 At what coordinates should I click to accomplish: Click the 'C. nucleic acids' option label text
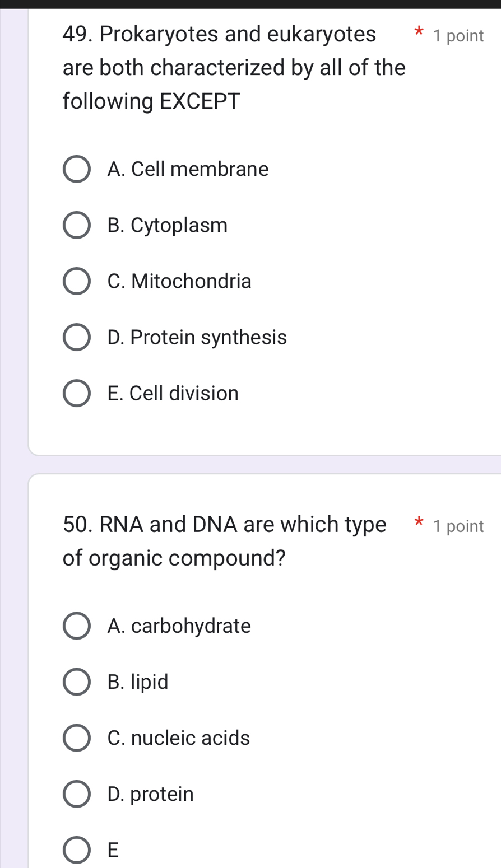pos(179,738)
